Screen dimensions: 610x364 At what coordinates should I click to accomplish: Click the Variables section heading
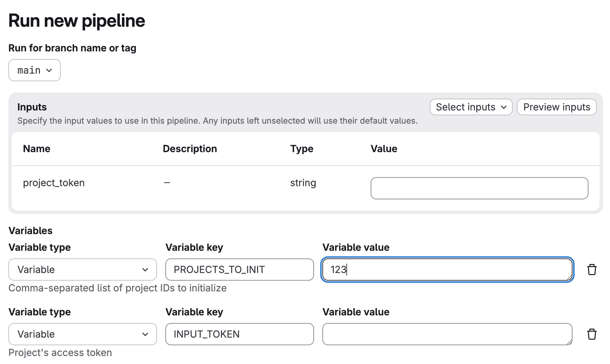(x=31, y=231)
